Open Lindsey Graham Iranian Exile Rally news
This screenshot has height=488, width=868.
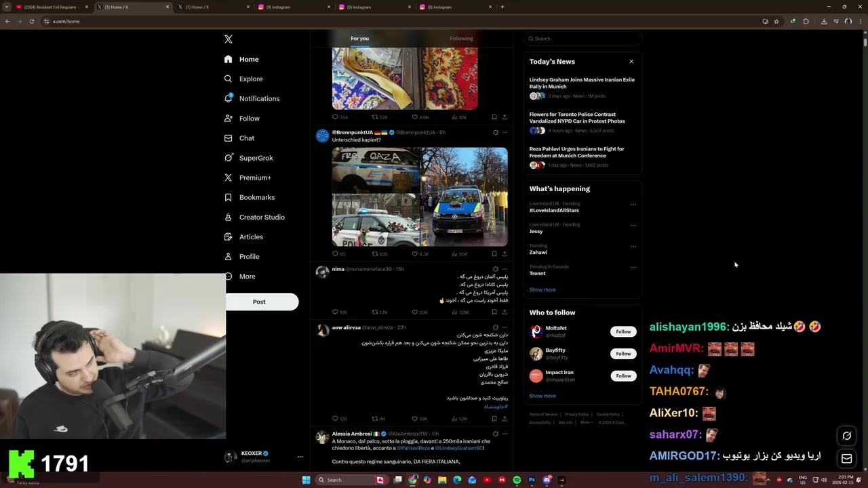tap(582, 87)
